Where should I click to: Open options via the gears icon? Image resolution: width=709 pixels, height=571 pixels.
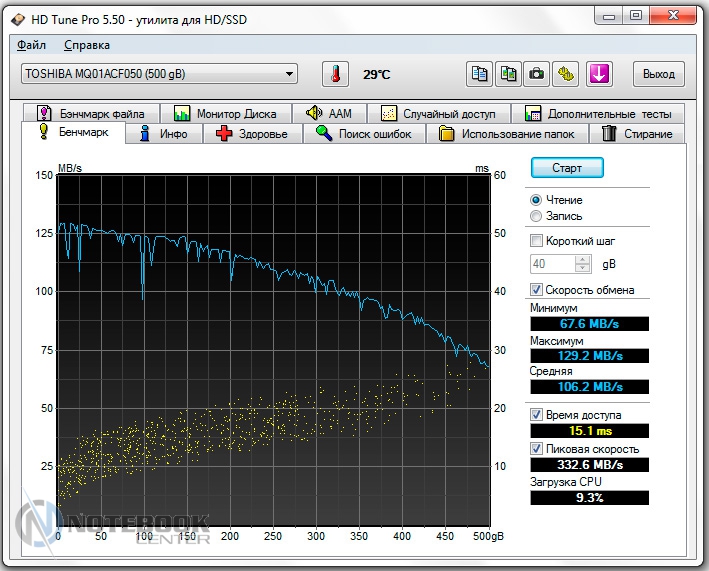tap(567, 74)
